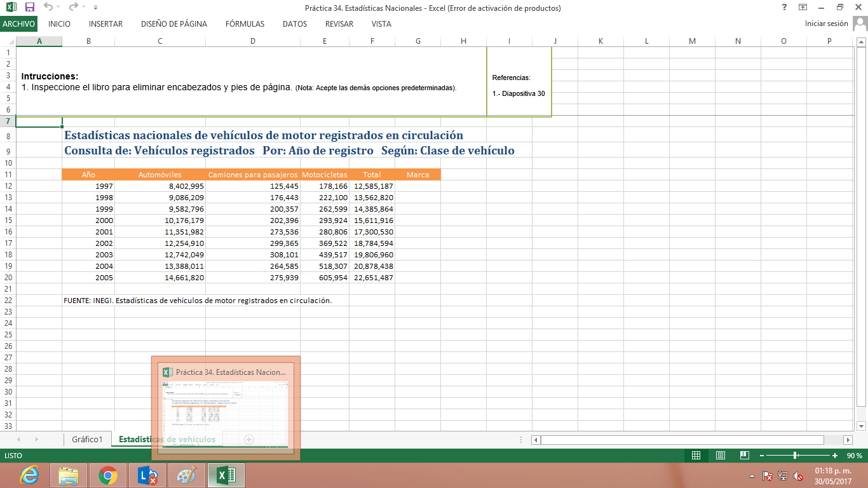Click the Undo arrow icon
This screenshot has width=868, height=488.
pos(48,8)
